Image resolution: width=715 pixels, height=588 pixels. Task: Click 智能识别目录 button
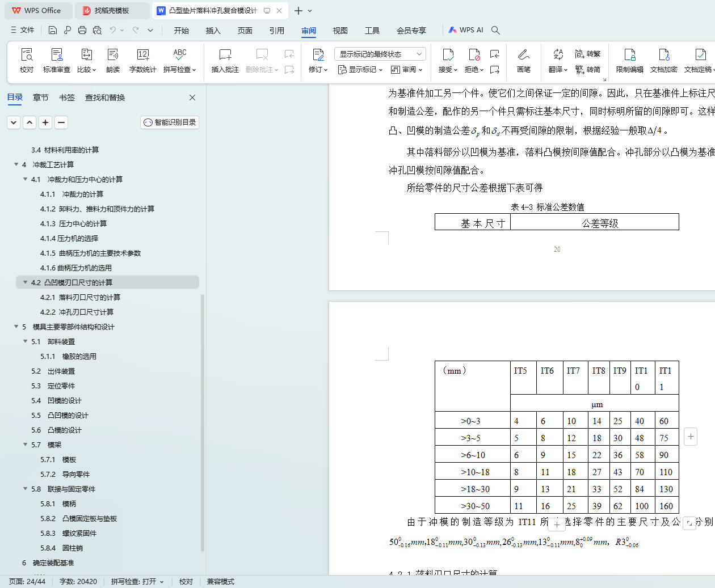pyautogui.click(x=170, y=122)
